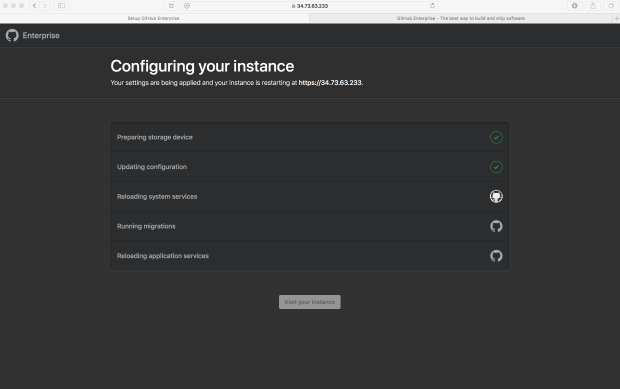Open Safari's share icon in toolbar
Image resolution: width=620 pixels, height=389 pixels.
(593, 6)
